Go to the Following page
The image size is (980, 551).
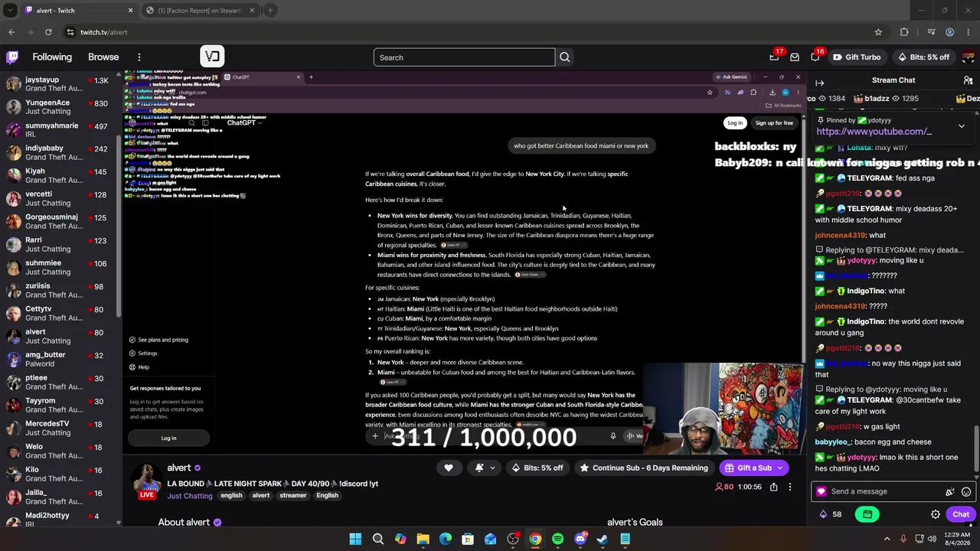pyautogui.click(x=52, y=57)
